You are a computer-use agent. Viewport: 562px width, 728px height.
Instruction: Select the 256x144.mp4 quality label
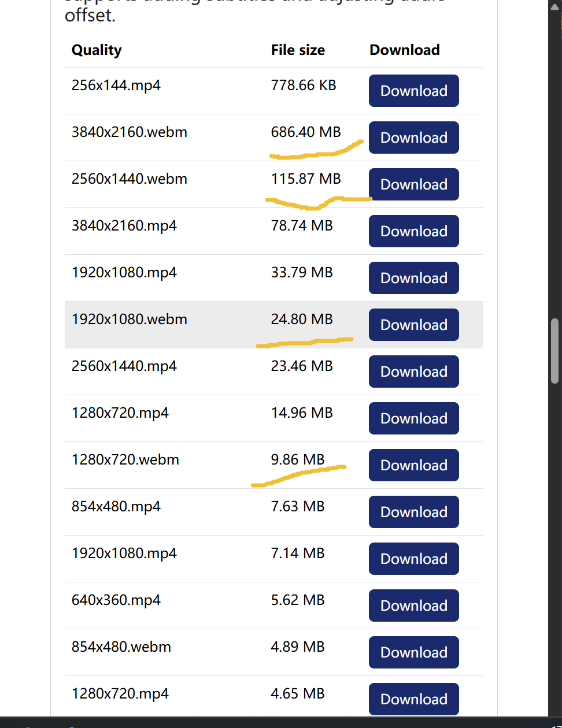[x=116, y=86]
